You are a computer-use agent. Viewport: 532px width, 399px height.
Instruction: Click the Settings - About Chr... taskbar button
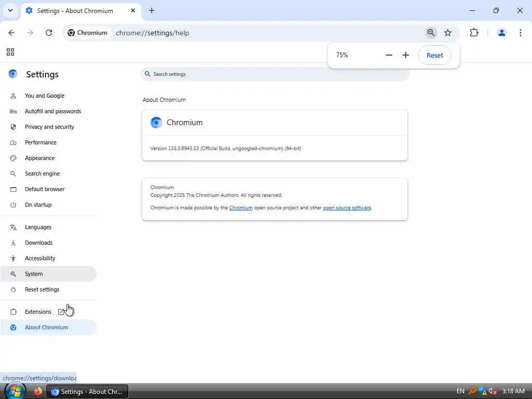click(x=87, y=392)
